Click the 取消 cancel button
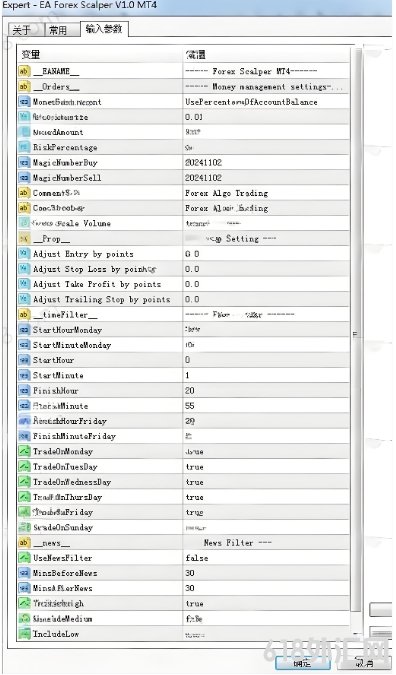Viewport: 396px width, 675px height. click(x=364, y=663)
